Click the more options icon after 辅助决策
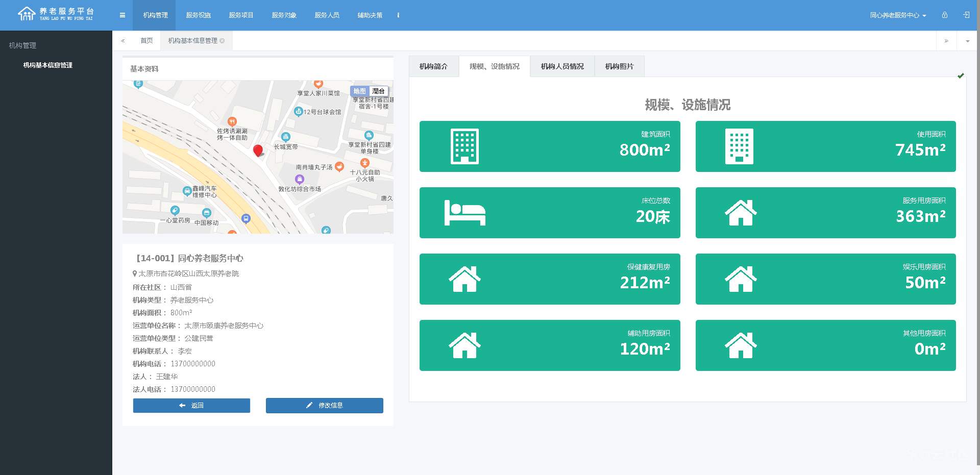 [398, 15]
